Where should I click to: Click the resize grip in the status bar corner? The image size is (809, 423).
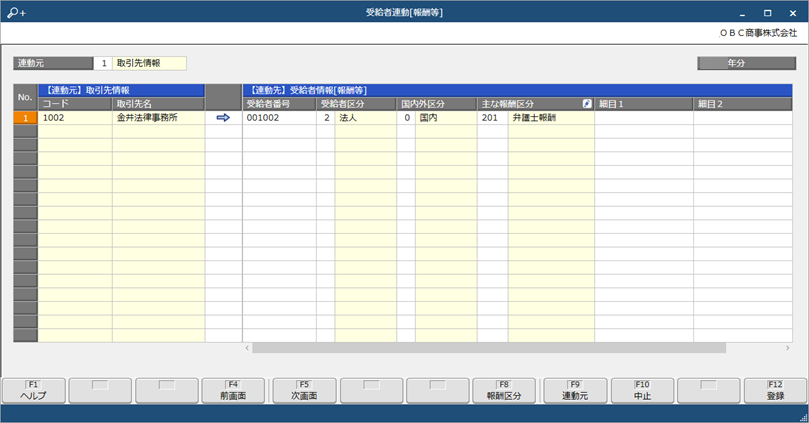[x=803, y=417]
